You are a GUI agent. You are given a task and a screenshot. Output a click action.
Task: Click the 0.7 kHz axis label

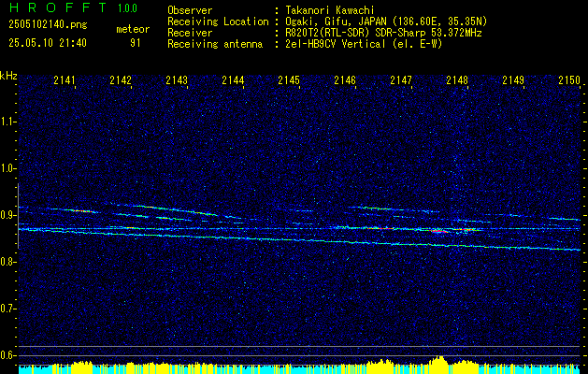(7, 309)
